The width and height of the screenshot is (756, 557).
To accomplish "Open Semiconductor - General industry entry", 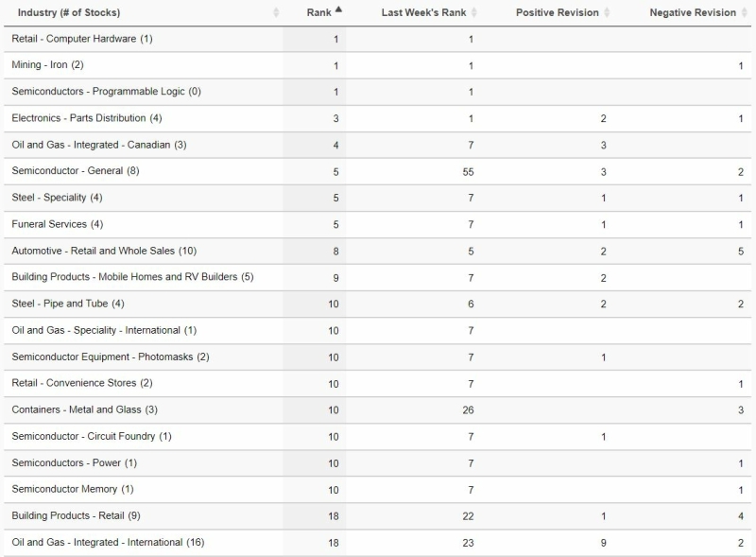I will tap(76, 170).
